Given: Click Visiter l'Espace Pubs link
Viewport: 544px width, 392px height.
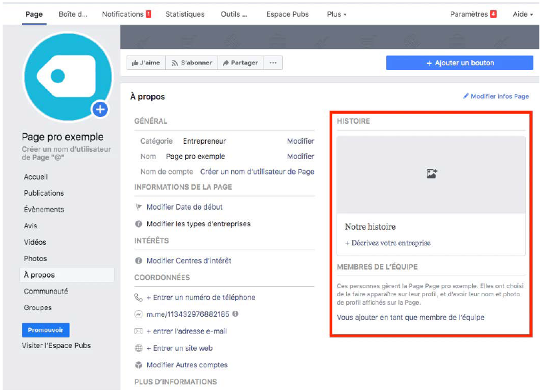Looking at the screenshot, I should [56, 345].
